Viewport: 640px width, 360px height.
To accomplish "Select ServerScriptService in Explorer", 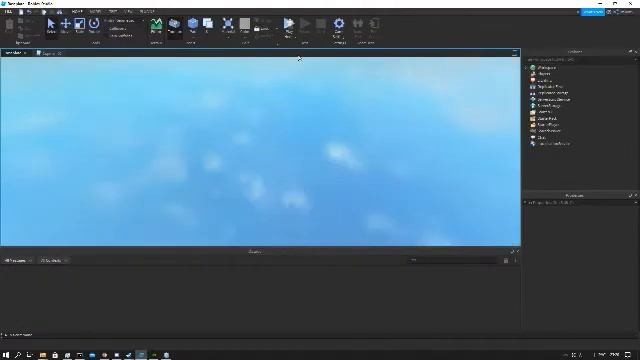I will point(554,100).
